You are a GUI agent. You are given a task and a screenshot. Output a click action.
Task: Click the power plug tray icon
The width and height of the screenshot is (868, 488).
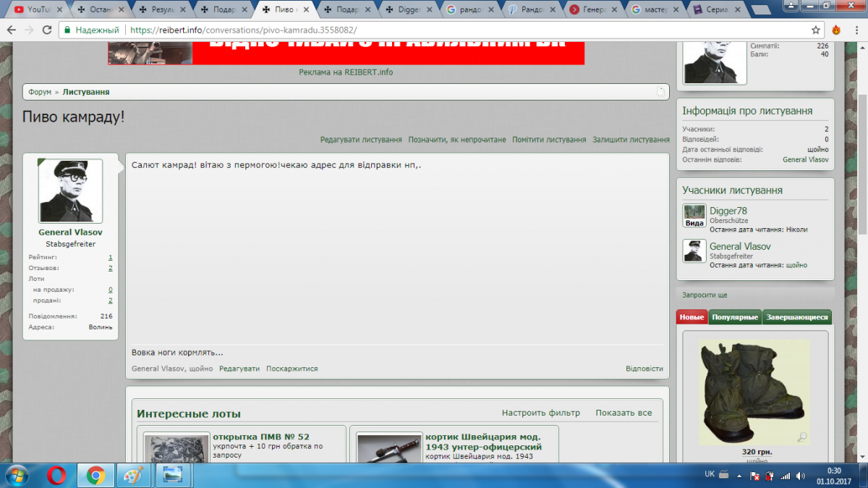click(x=770, y=476)
